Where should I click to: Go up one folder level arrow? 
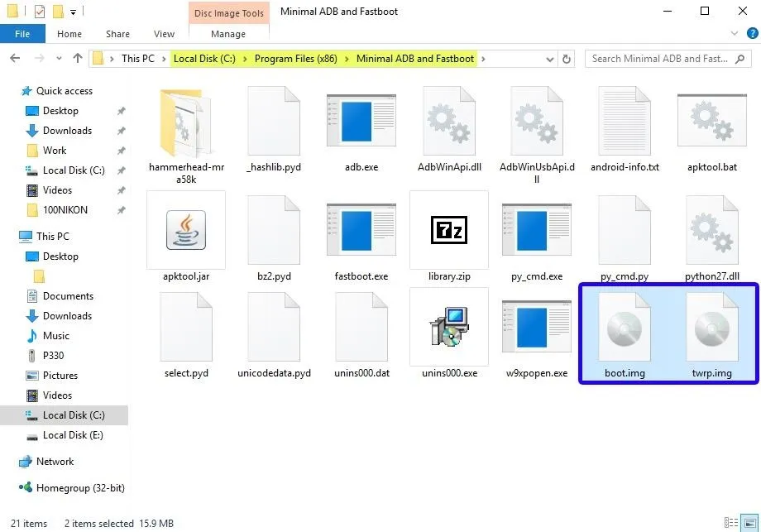[78, 58]
